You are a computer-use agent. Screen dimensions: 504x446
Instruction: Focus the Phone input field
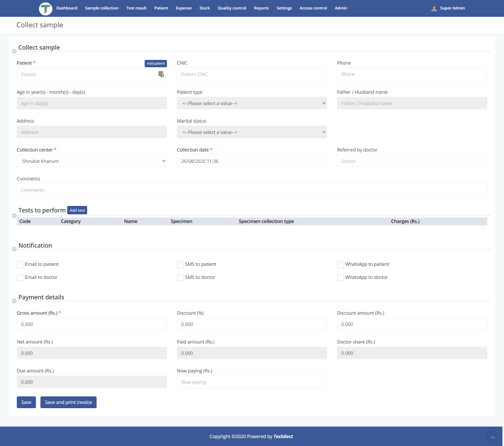[x=412, y=74]
